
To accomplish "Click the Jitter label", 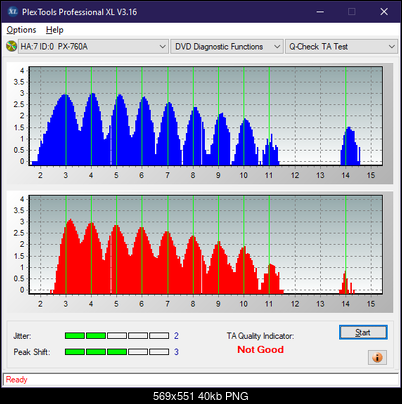I will (22, 336).
